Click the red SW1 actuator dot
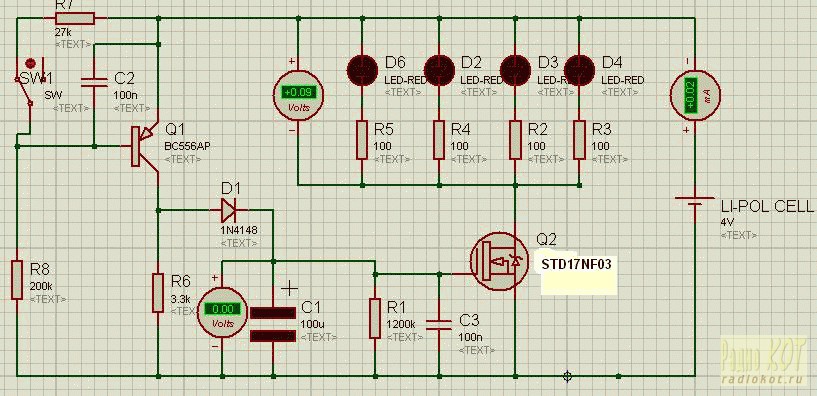Viewport: 817px width, 396px height. (x=30, y=63)
